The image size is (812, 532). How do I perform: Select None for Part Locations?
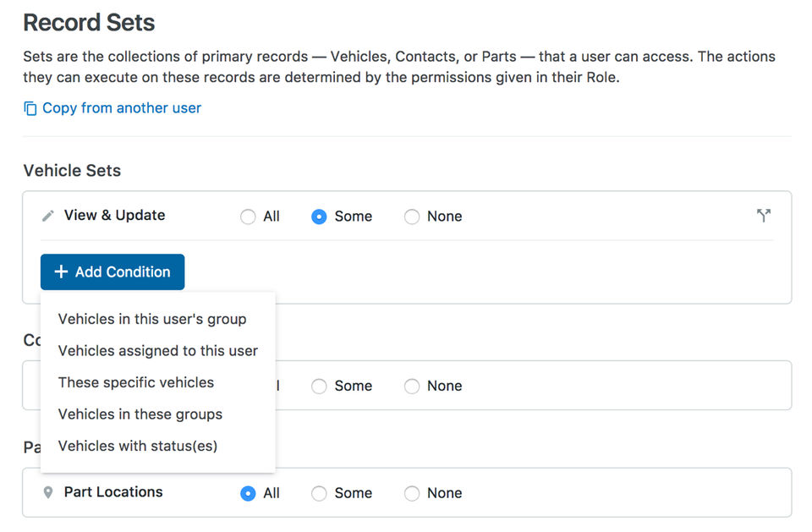[412, 493]
